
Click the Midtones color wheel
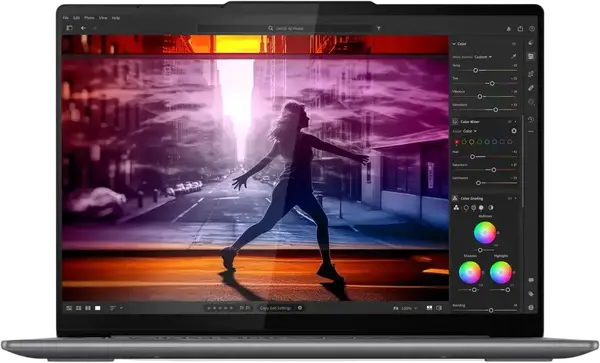pyautogui.click(x=485, y=233)
